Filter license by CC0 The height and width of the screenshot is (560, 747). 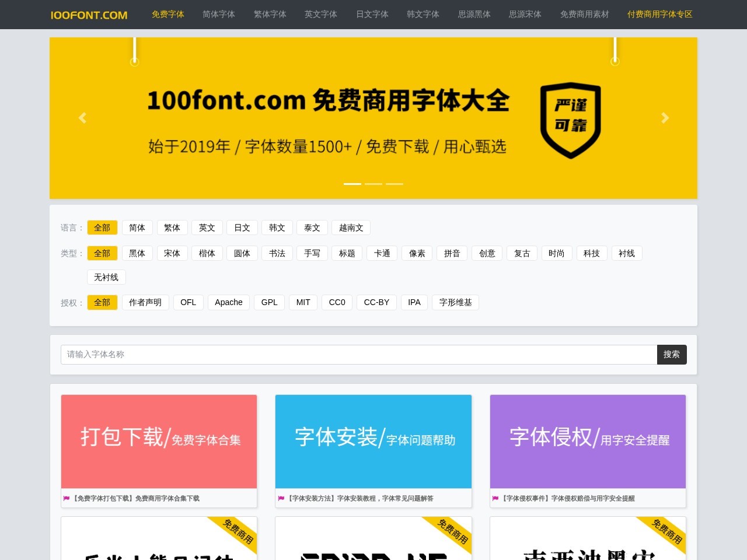337,302
